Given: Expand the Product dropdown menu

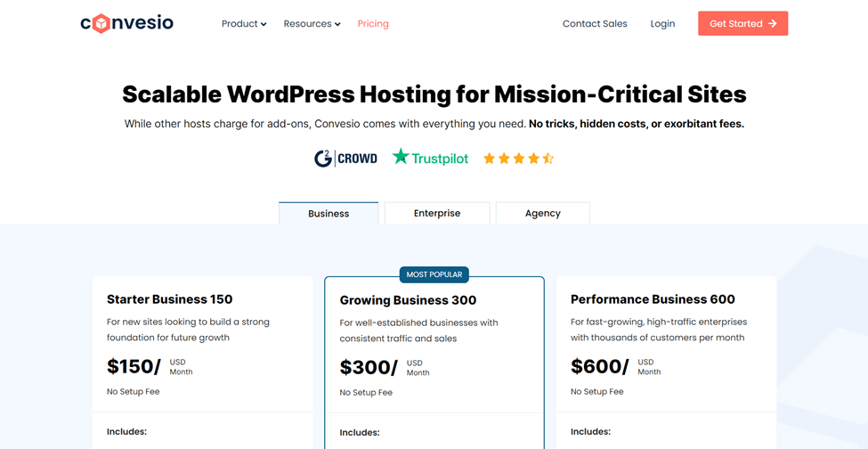Looking at the screenshot, I should [244, 24].
